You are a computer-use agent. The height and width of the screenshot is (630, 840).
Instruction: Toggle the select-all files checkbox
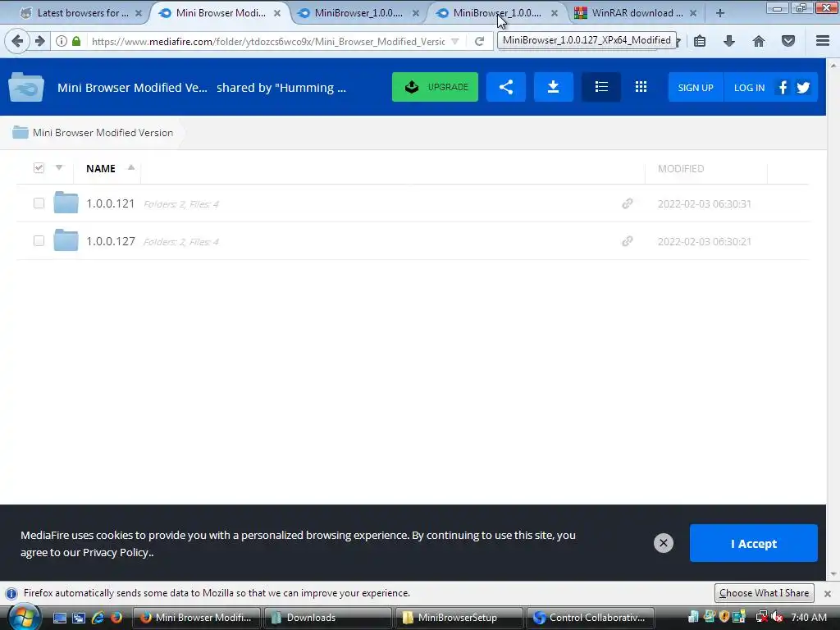39,168
